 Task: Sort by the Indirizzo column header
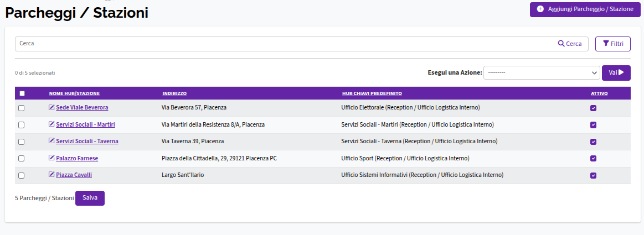174,93
